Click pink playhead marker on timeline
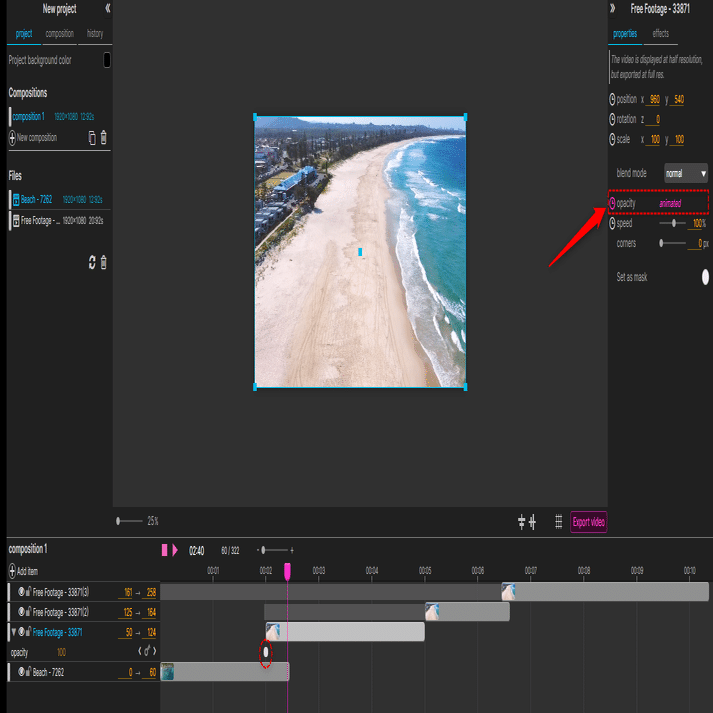The image size is (713, 713). coord(287,571)
